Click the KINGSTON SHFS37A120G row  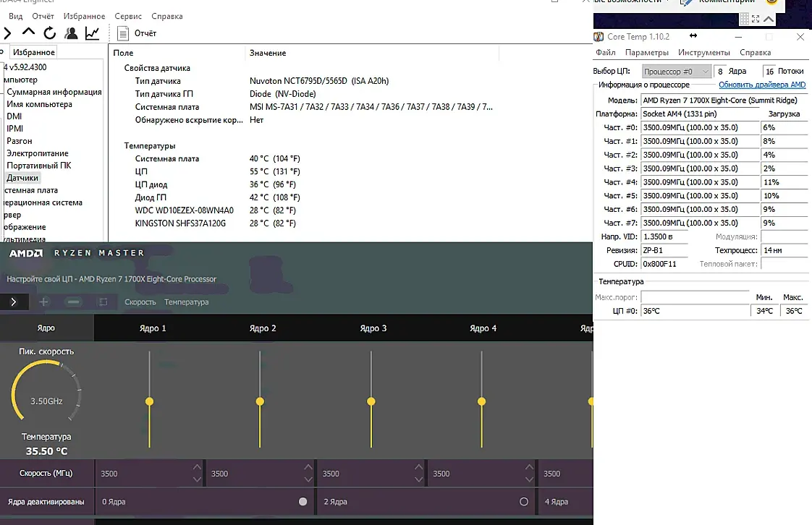pyautogui.click(x=216, y=223)
